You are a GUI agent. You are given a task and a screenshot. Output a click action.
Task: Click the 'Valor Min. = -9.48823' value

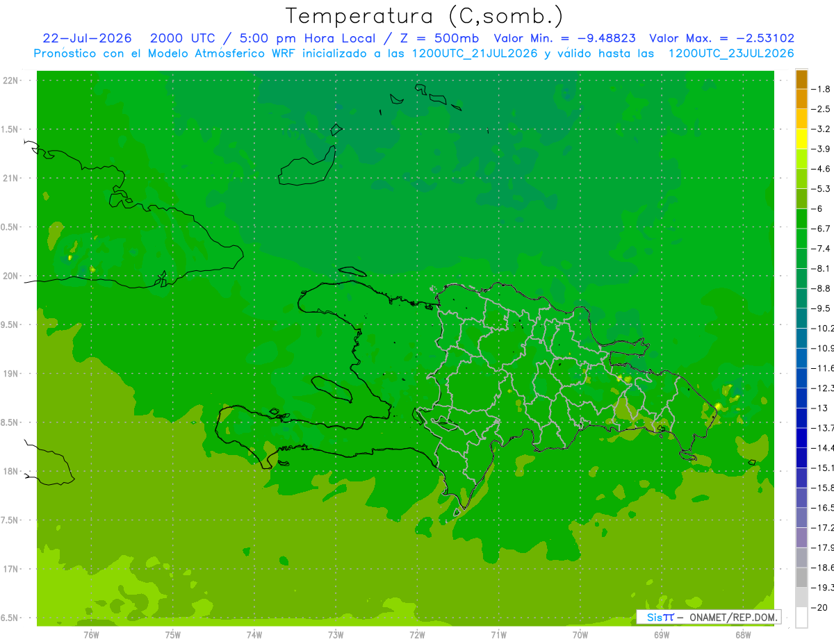(564, 38)
